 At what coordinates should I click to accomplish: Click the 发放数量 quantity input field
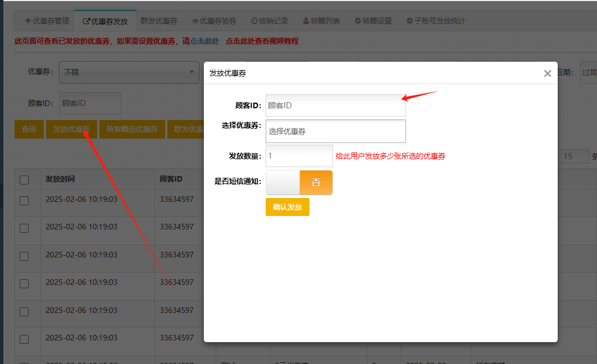click(x=299, y=156)
